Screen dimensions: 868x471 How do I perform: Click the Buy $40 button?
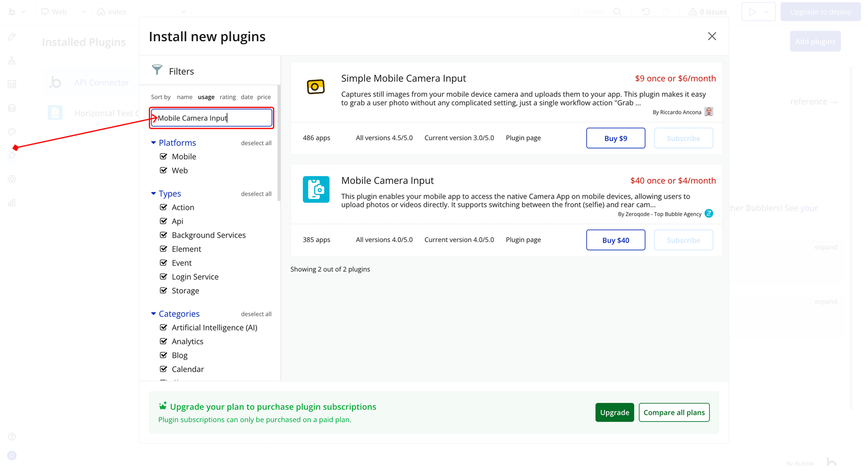point(615,240)
